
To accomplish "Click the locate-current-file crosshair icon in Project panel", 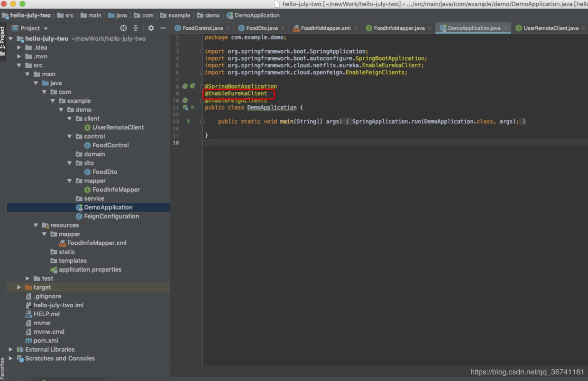I will tap(124, 28).
